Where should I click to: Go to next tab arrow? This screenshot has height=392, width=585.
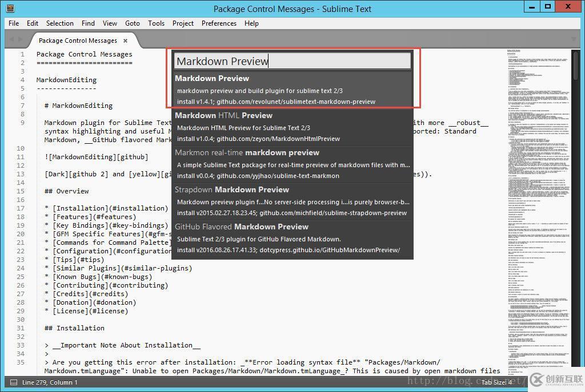[20, 39]
